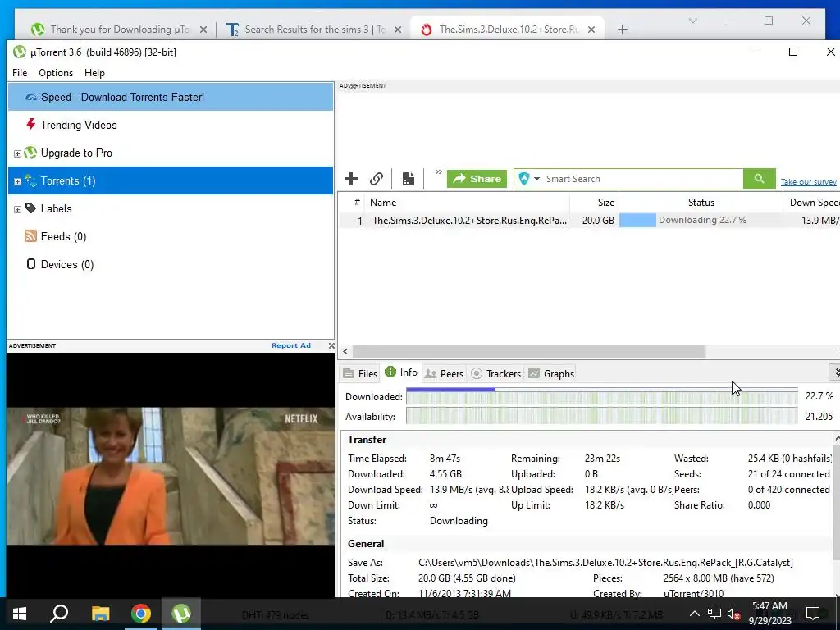Image resolution: width=840 pixels, height=630 pixels.
Task: Select Labels in the sidebar
Action: pyautogui.click(x=171, y=208)
